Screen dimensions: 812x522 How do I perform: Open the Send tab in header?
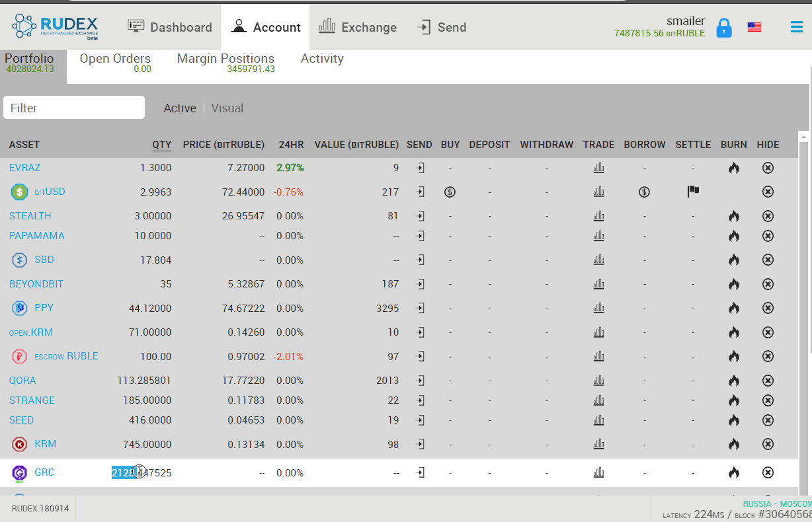pyautogui.click(x=442, y=27)
